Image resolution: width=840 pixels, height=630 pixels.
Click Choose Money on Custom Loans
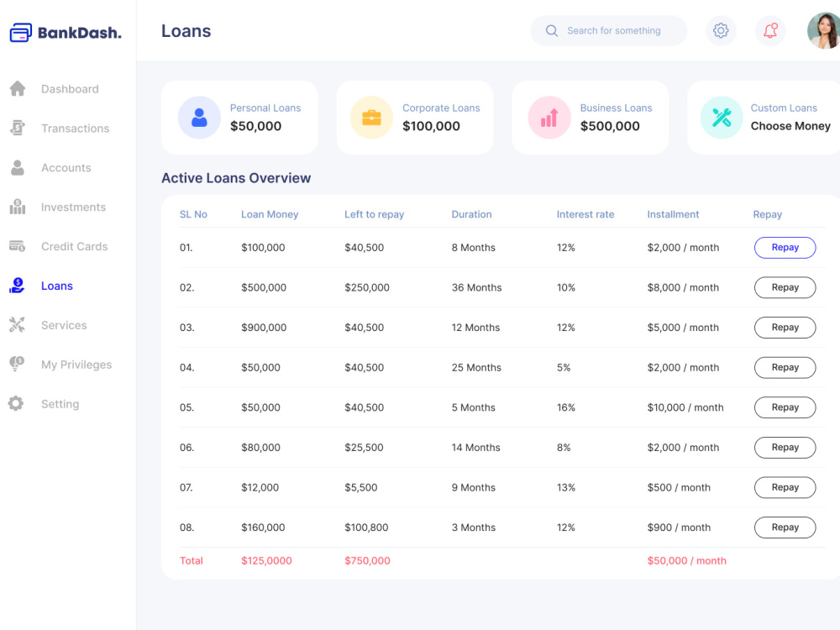coord(790,126)
